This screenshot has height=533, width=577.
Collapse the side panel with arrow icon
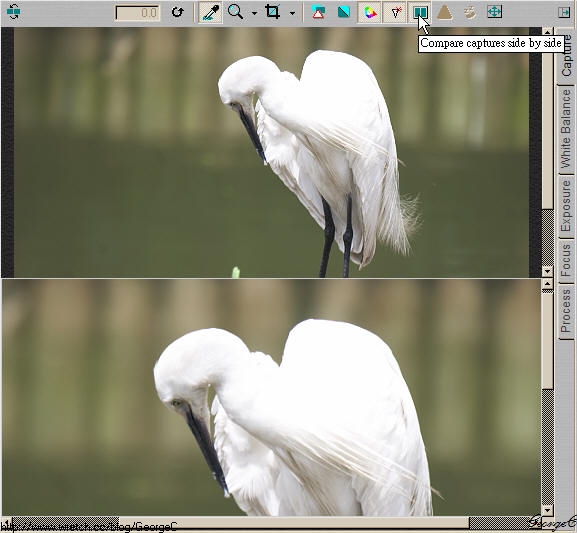564,13
